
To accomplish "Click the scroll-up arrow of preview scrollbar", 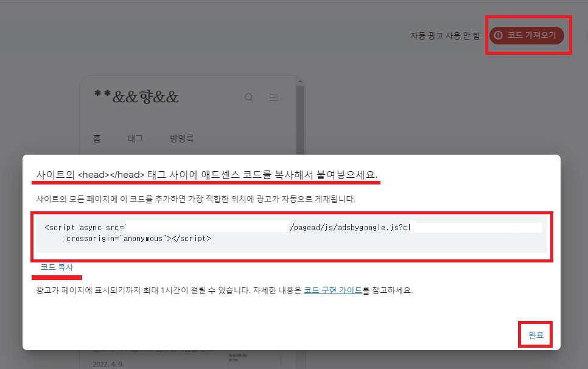I will tap(300, 81).
